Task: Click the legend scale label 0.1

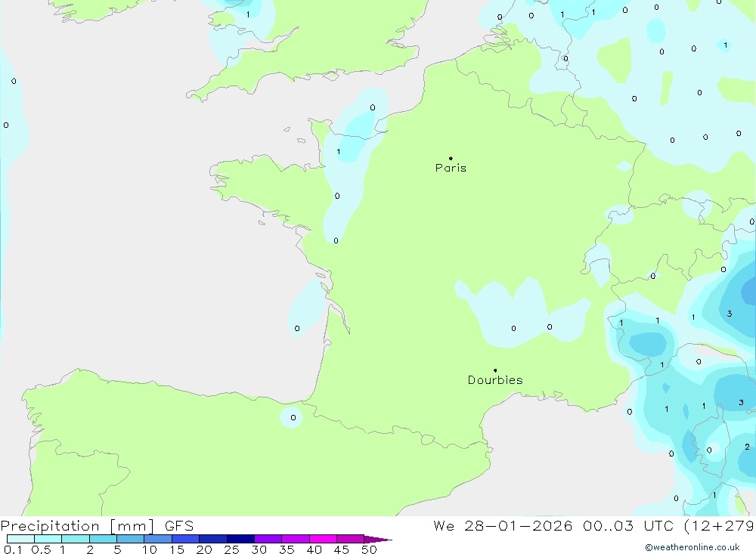Action: coord(13,549)
